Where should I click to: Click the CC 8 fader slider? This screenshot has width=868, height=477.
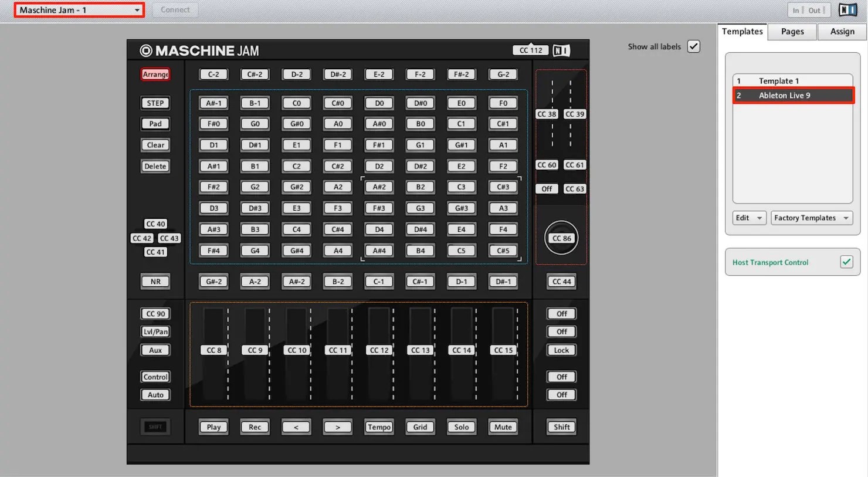tap(213, 350)
